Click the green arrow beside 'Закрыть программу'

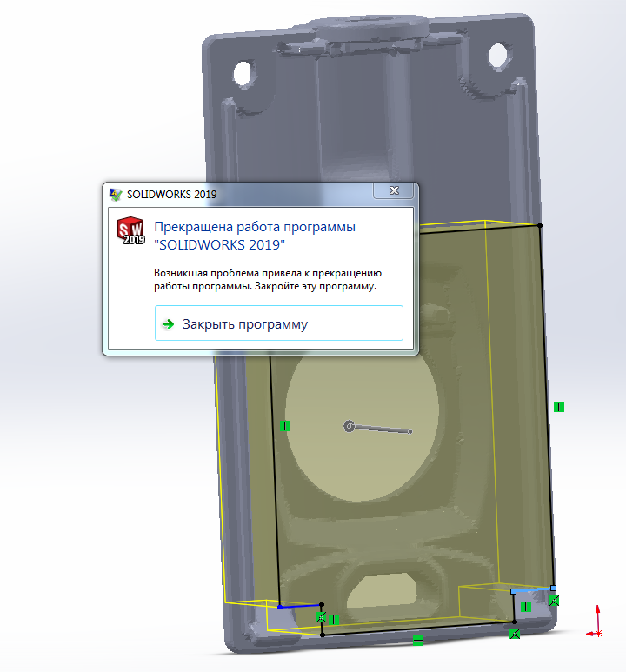point(169,324)
